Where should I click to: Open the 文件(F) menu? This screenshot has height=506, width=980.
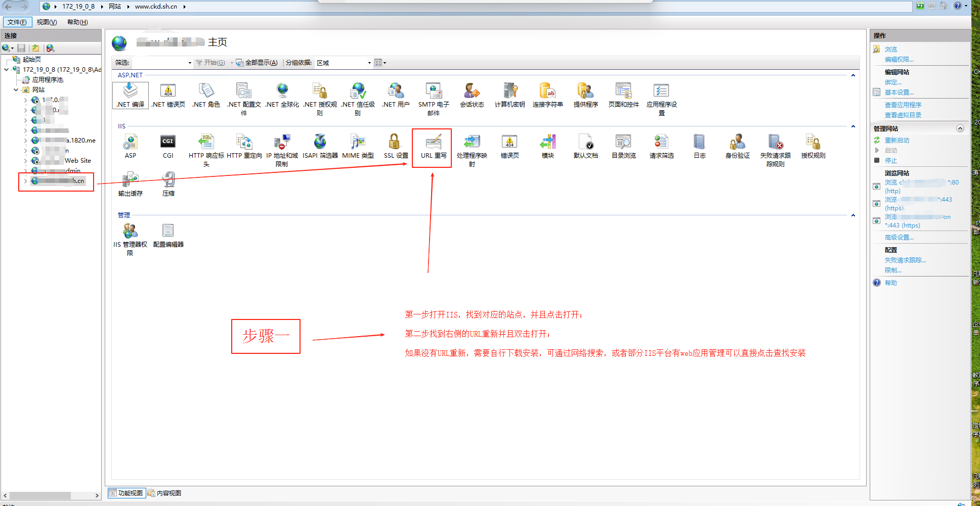click(x=17, y=22)
